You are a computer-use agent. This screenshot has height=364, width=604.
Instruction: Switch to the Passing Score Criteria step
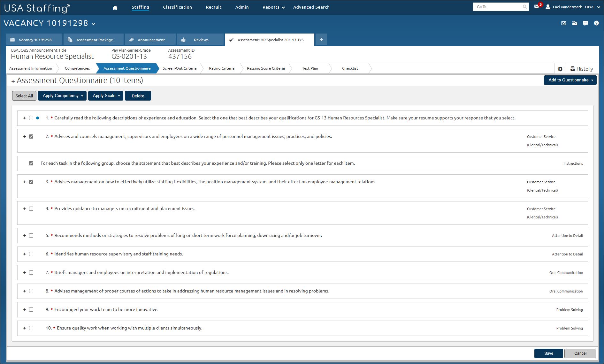266,68
